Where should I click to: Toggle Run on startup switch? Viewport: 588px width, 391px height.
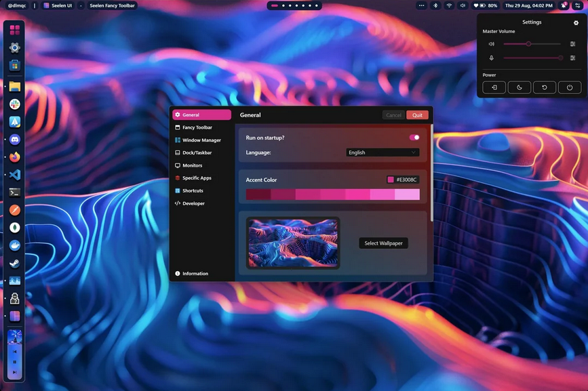414,138
